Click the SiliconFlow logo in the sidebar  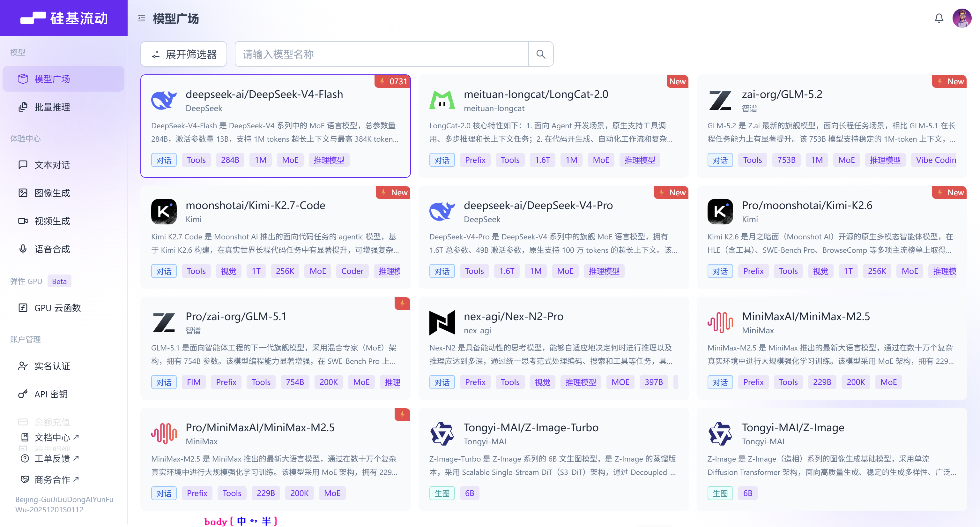[x=64, y=18]
